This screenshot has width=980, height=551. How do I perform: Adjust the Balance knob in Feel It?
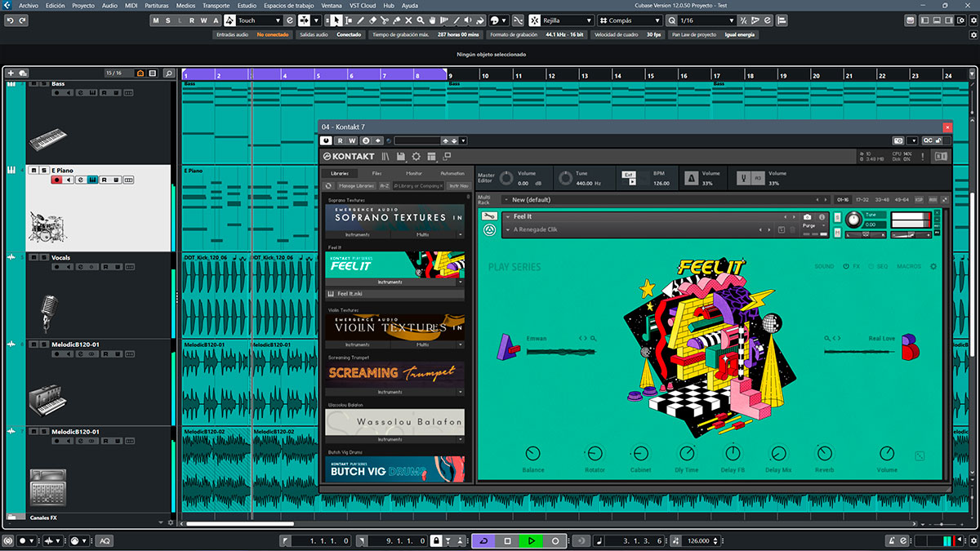tap(532, 453)
